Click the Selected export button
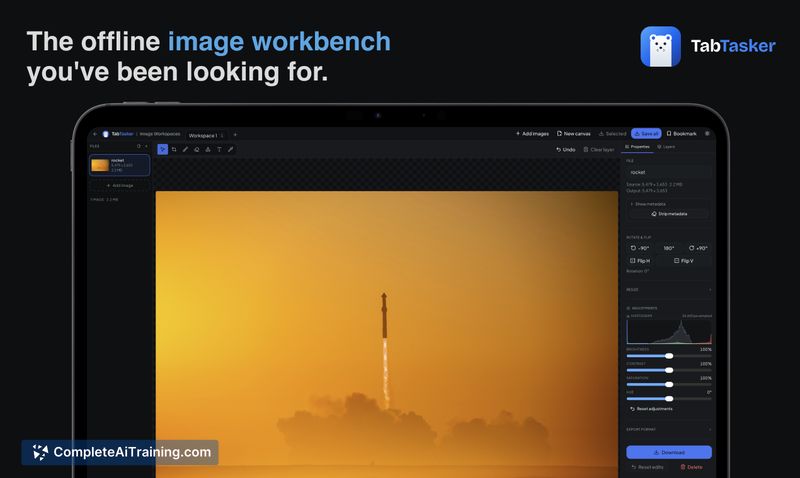The height and width of the screenshot is (478, 800). tap(612, 134)
